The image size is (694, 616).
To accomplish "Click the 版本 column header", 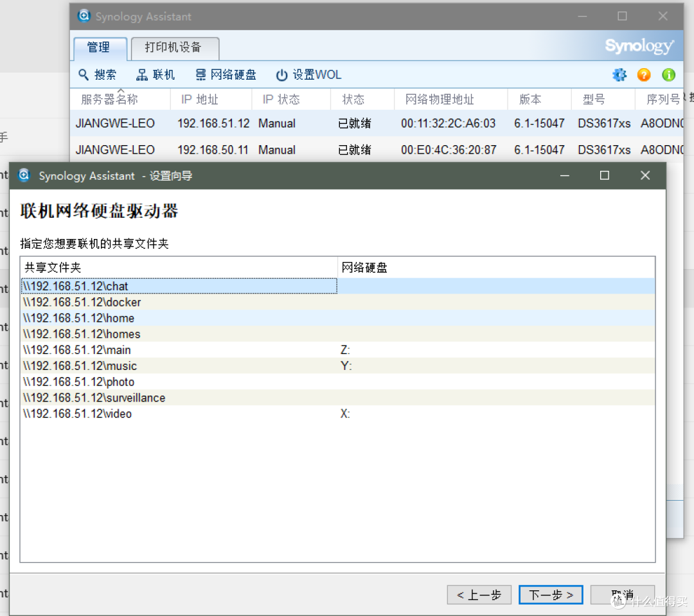I will pos(539,99).
